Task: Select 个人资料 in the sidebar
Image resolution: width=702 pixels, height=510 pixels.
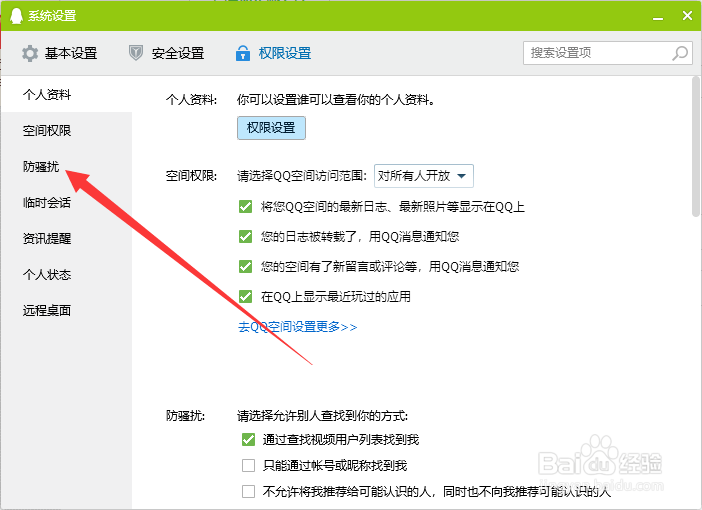Action: (x=66, y=94)
